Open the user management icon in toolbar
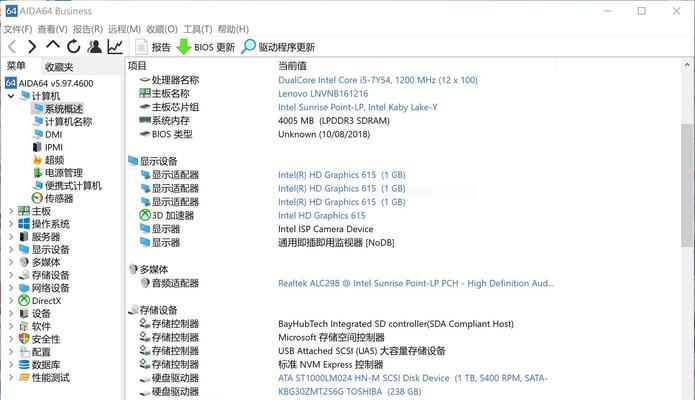 pos(94,47)
